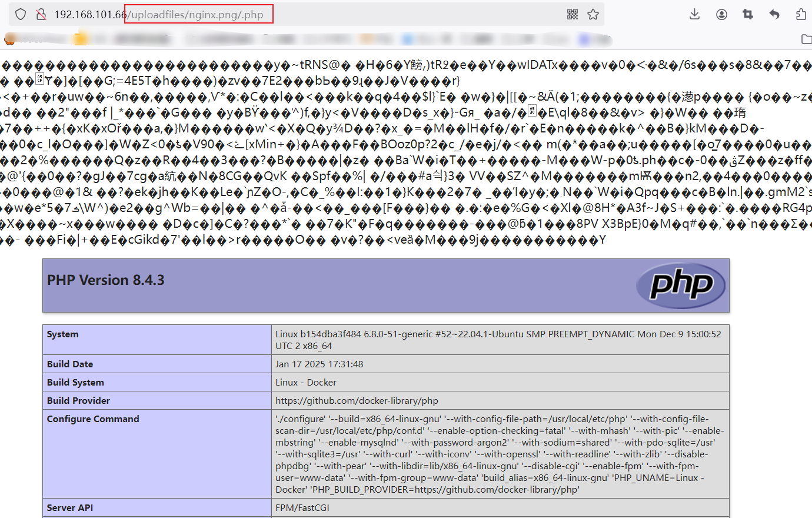
Task: Focus the URL address bar
Action: (x=306, y=14)
